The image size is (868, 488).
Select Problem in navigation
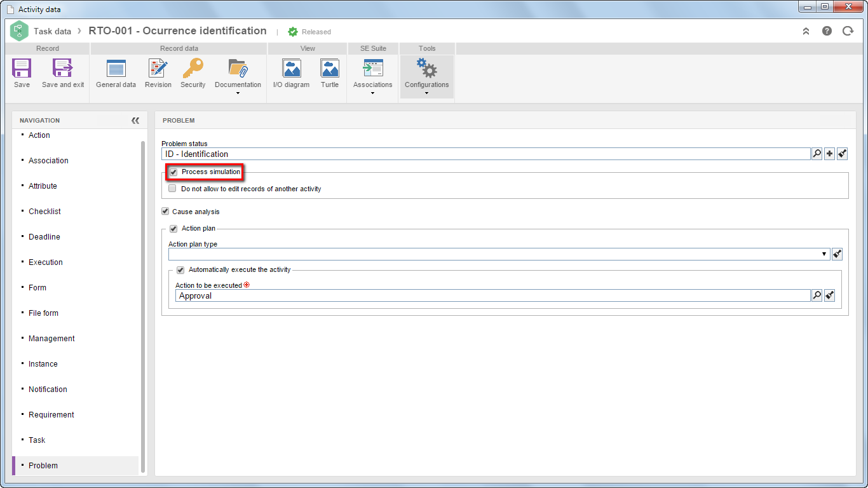(75, 466)
